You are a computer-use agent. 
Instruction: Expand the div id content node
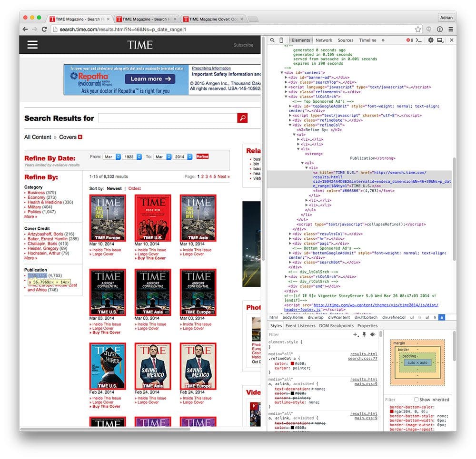(x=282, y=73)
